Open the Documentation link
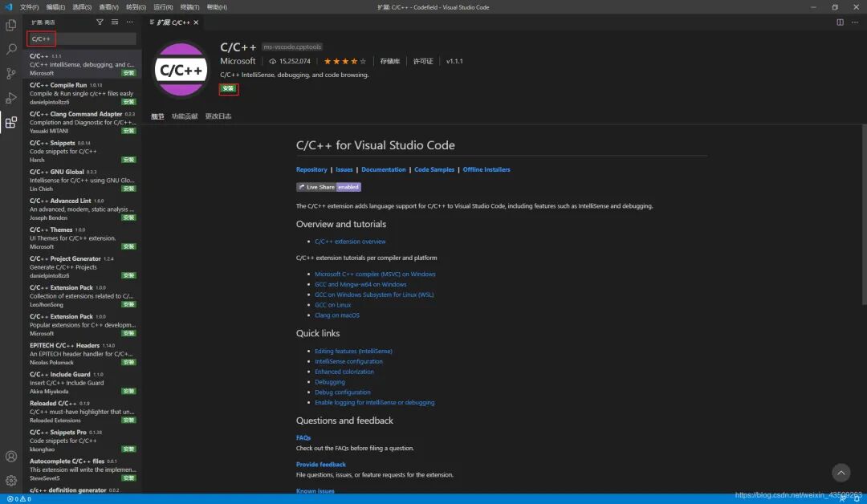The width and height of the screenshot is (867, 504). tap(383, 169)
